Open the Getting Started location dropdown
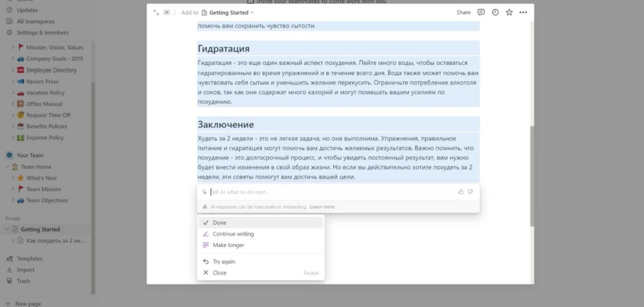The image size is (644, 307). click(228, 13)
